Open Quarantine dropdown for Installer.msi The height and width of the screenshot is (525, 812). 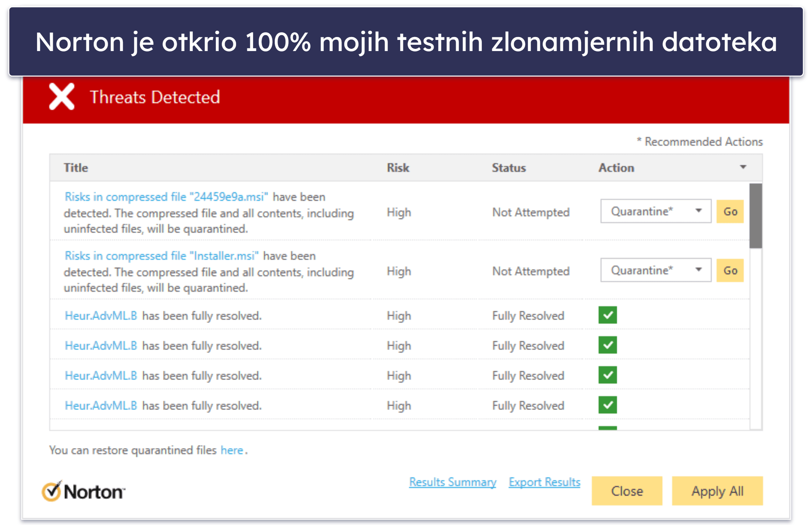click(x=655, y=270)
